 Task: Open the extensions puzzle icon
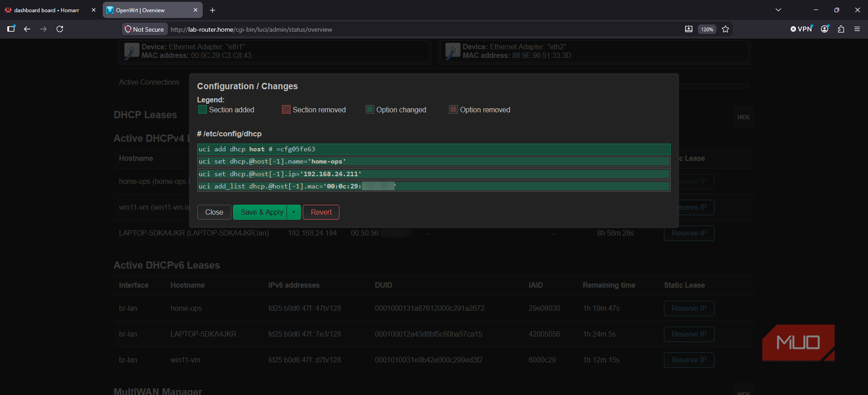tap(841, 29)
